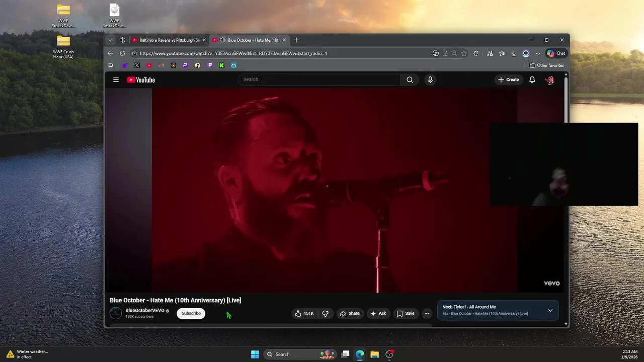The image size is (644, 362).
Task: Select the WWE SmackDown desktop folder
Action: pyautogui.click(x=63, y=16)
